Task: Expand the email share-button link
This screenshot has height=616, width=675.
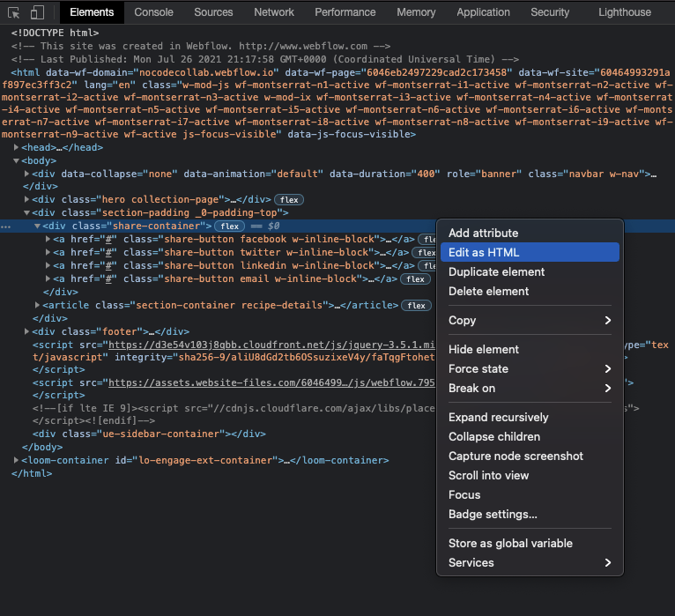Action: (x=48, y=278)
